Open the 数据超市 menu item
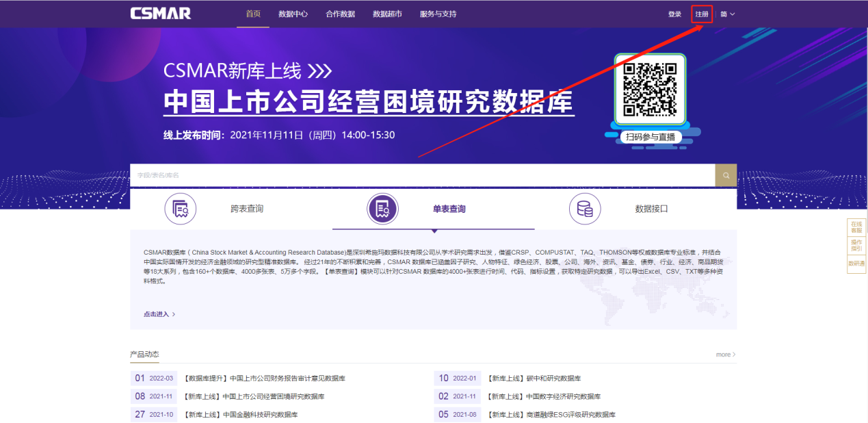868x423 pixels. coord(387,14)
